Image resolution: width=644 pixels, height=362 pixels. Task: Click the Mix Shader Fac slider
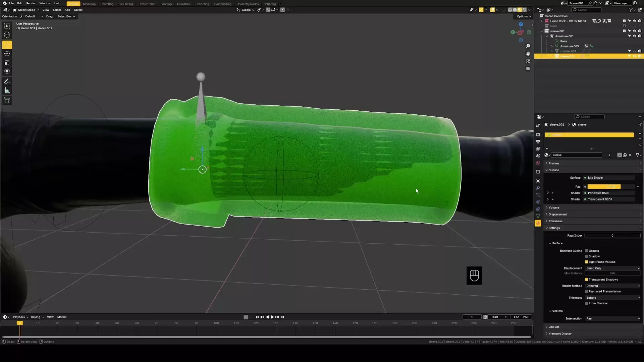610,187
